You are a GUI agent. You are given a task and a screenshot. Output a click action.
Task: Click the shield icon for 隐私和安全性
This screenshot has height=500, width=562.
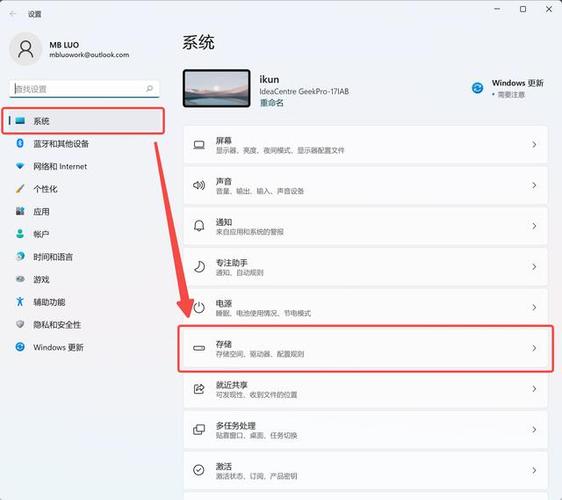[20, 324]
